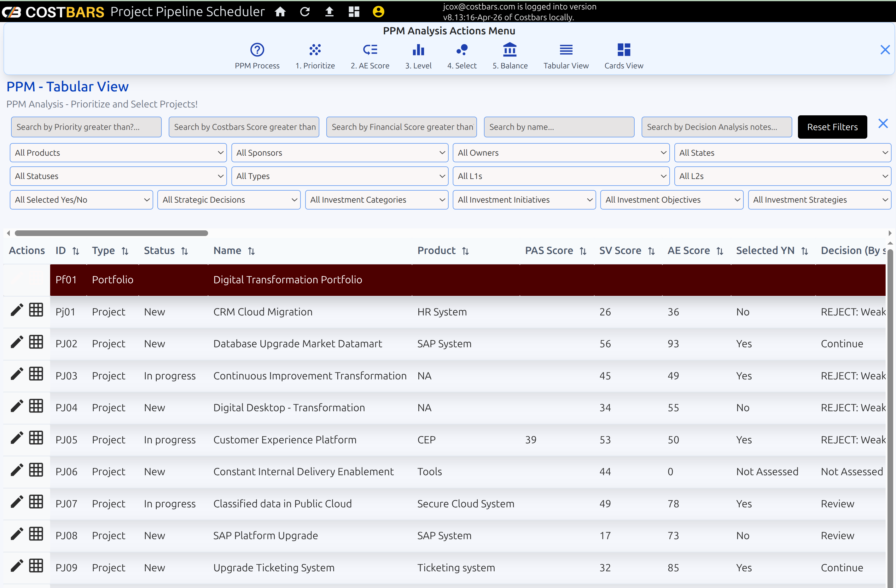This screenshot has width=896, height=588.
Task: Edit Pj01 CRM Cloud Migration with pencil
Action: pyautogui.click(x=17, y=310)
